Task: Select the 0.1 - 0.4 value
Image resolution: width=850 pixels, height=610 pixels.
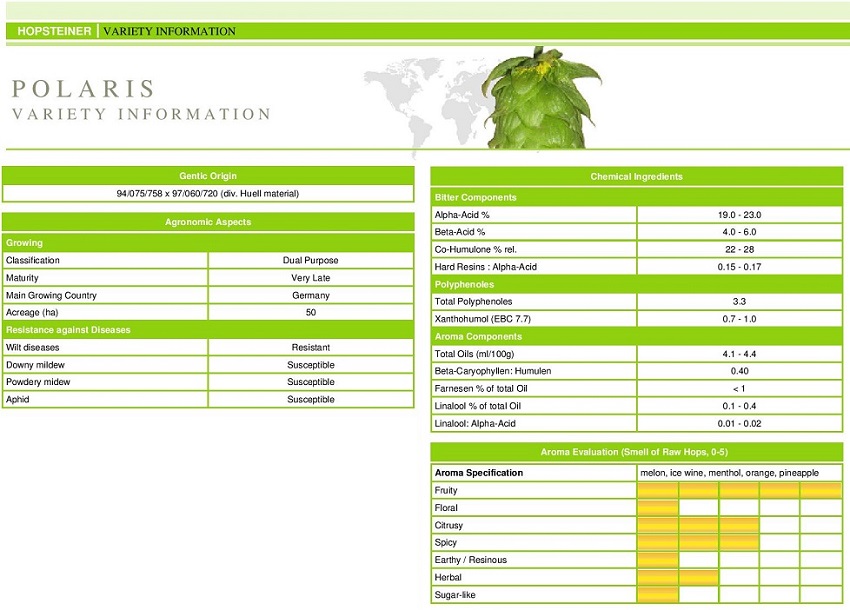Action: [739, 406]
